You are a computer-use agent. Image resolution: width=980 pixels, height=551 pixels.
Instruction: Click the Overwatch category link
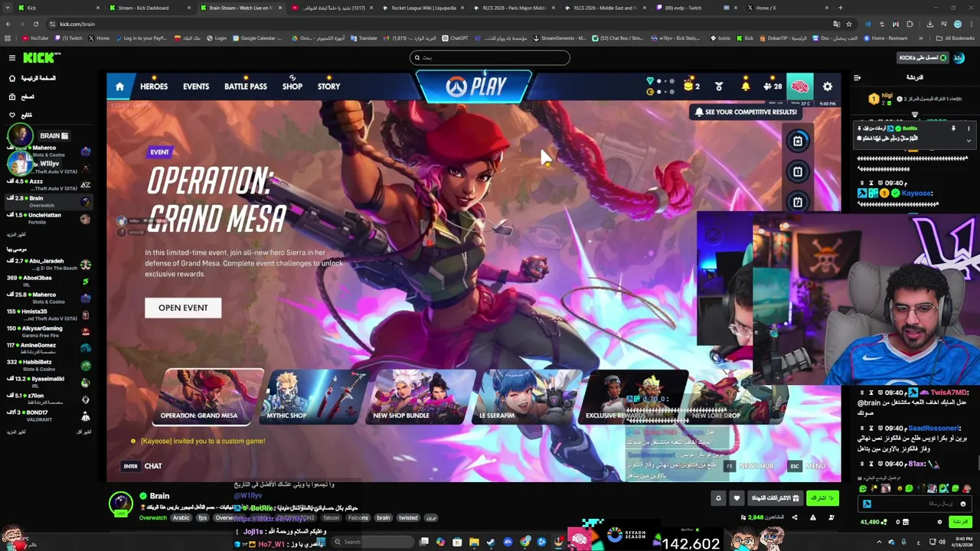pyautogui.click(x=152, y=518)
